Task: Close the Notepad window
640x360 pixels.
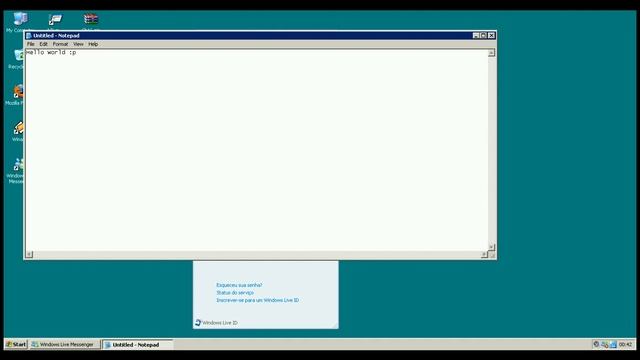Action: 492,36
